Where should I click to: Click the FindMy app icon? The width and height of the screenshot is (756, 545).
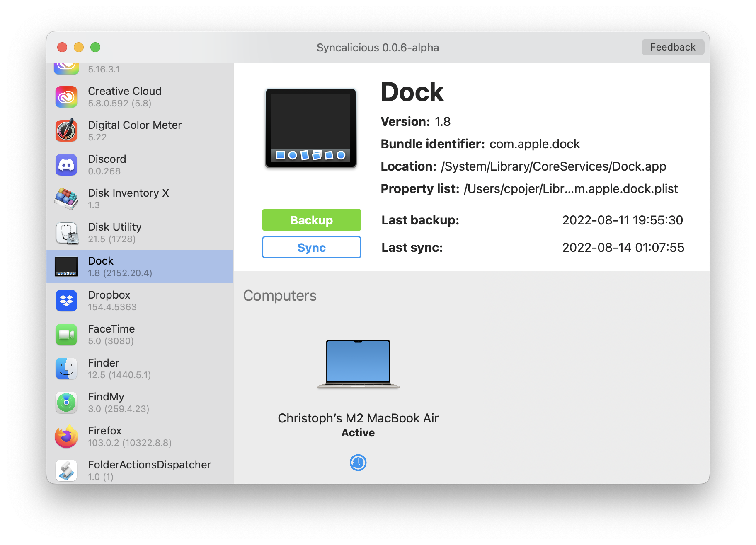point(66,403)
